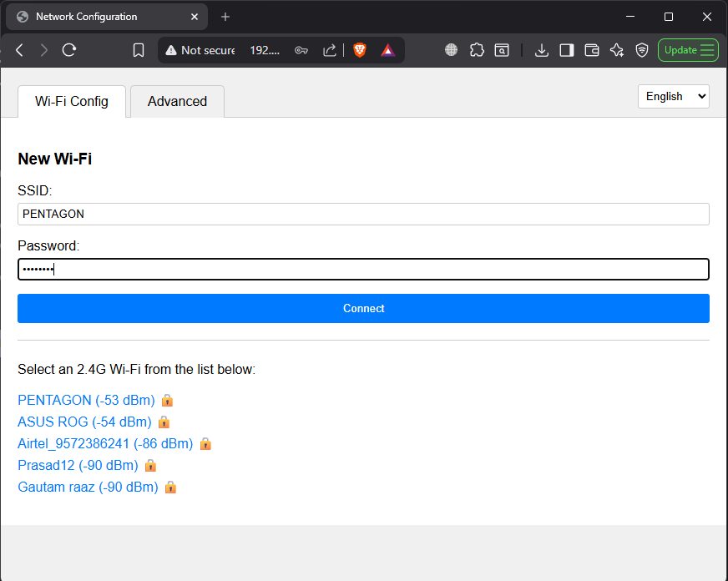This screenshot has width=728, height=581.
Task: Open the search tabs icon
Action: pyautogui.click(x=502, y=50)
